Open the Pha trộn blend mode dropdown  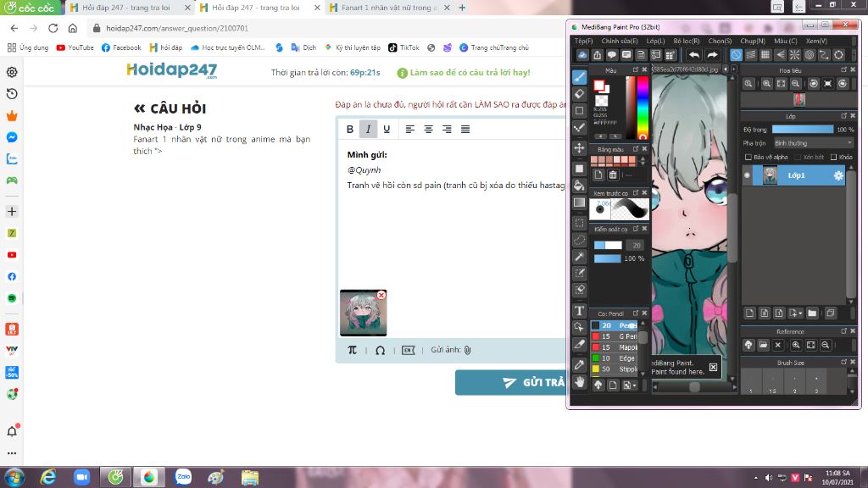click(x=814, y=142)
